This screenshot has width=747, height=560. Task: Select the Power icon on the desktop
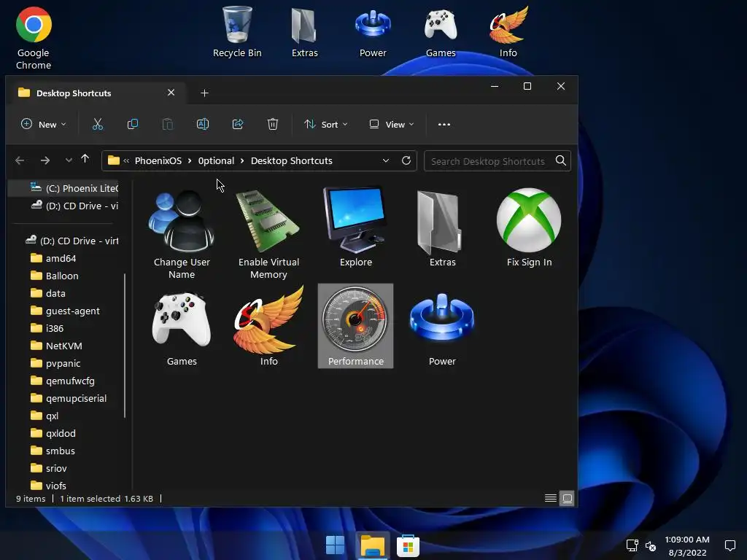coord(373,32)
